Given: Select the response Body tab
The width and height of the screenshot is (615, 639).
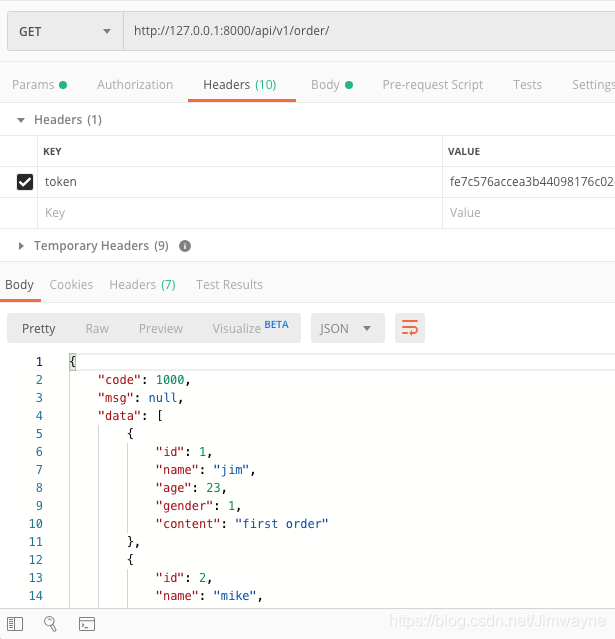Looking at the screenshot, I should click(x=20, y=284).
